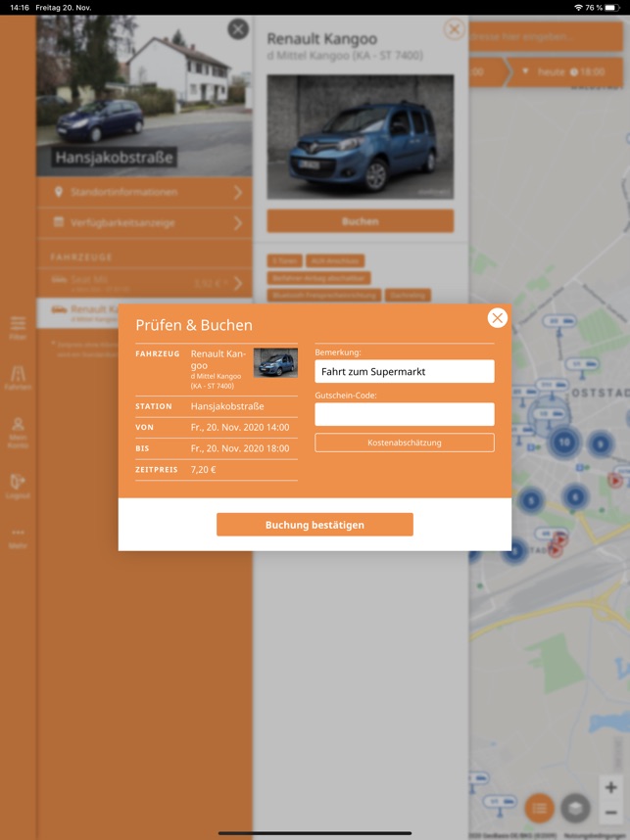Image resolution: width=630 pixels, height=840 pixels.
Task: Toggle the map layers icon
Action: [x=575, y=808]
